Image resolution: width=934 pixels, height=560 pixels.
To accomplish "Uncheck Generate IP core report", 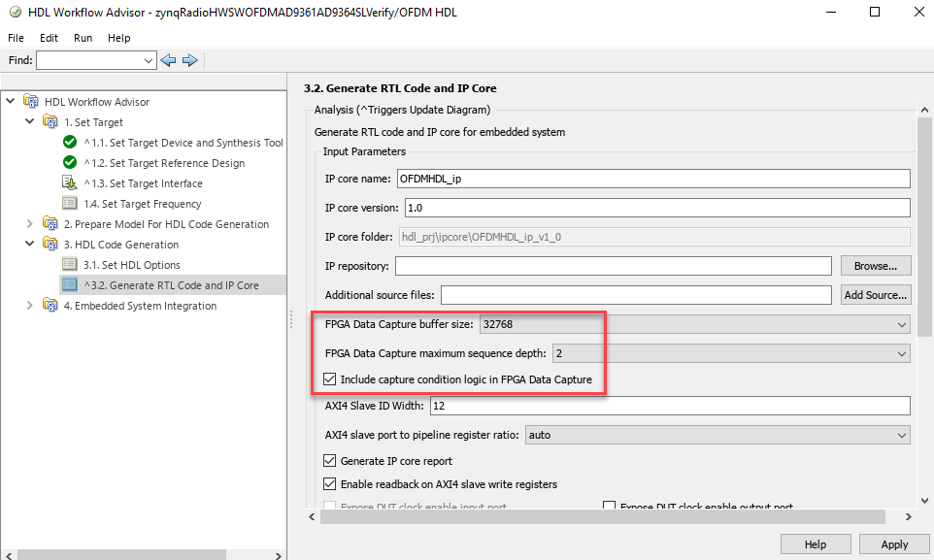I will pos(330,461).
